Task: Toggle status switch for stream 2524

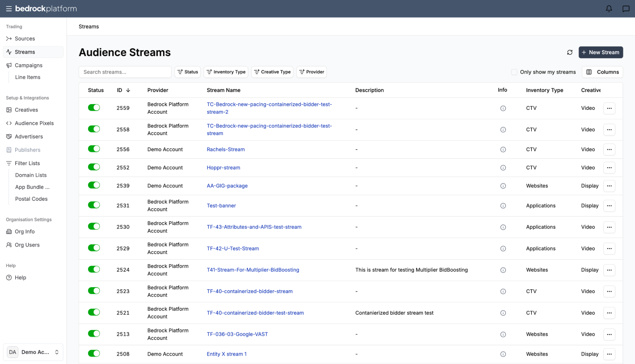Action: [x=94, y=269]
